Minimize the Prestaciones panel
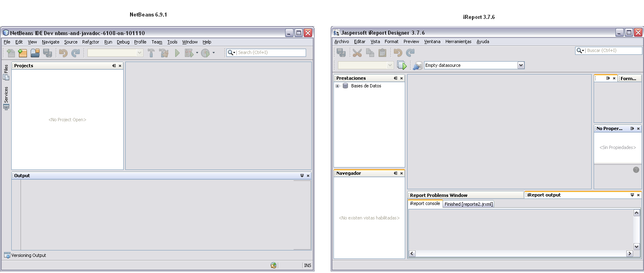Viewport: 644px width, 273px height. pyautogui.click(x=396, y=78)
